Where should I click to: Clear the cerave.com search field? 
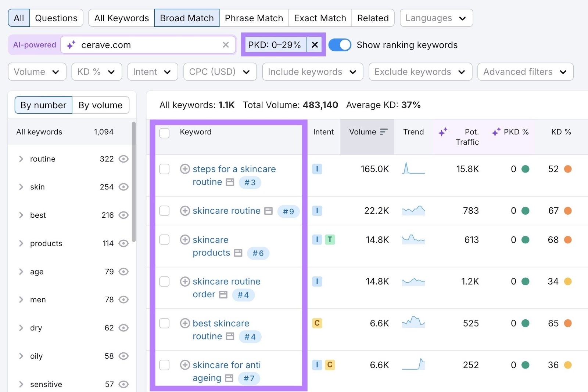tap(226, 45)
